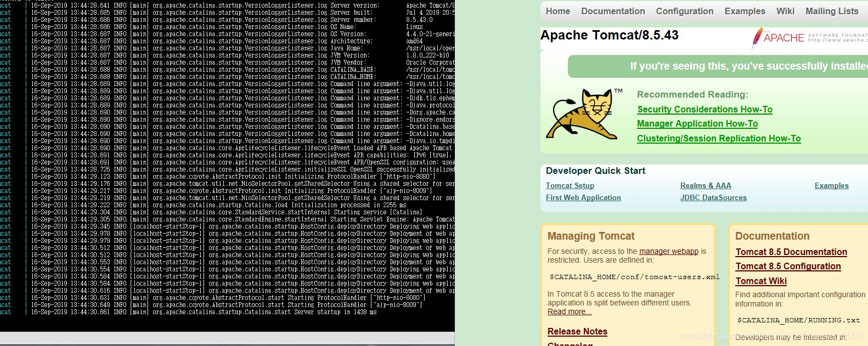Open the Tomcat Setup link
The height and width of the screenshot is (346, 868).
click(570, 186)
